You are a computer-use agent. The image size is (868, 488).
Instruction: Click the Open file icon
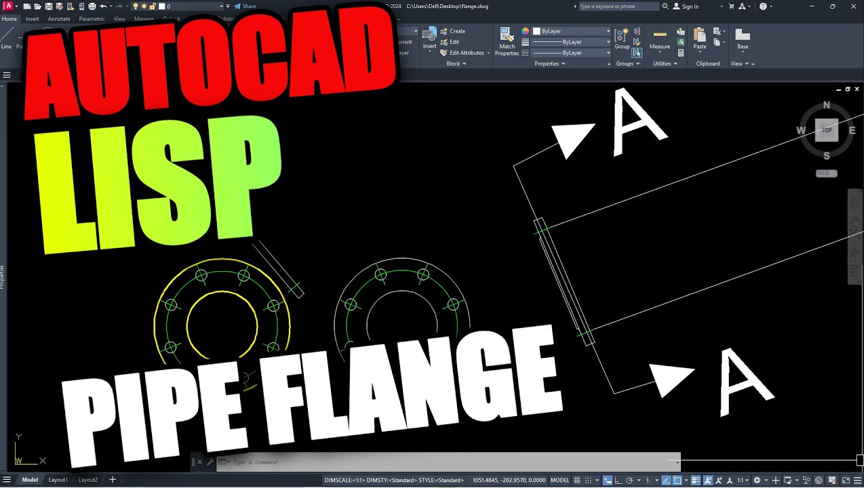tap(38, 6)
